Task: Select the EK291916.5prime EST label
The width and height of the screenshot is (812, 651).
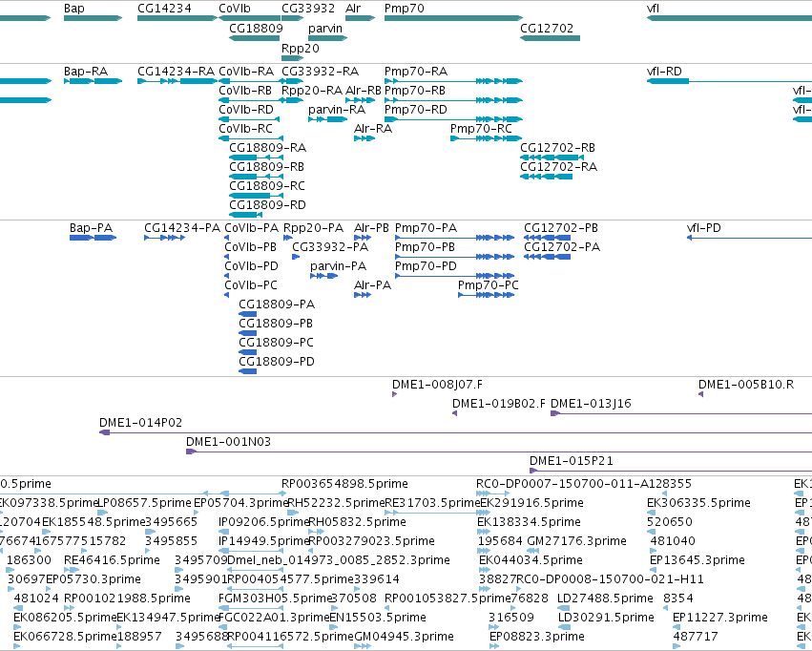Action: click(x=531, y=503)
